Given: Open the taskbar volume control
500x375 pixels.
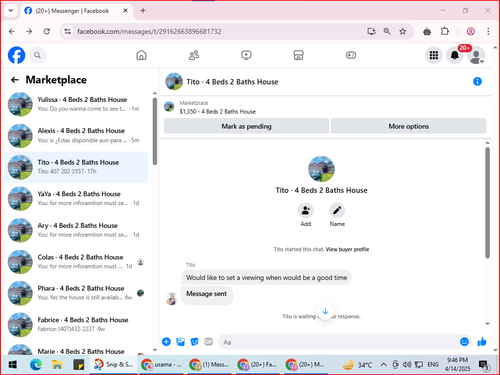Looking at the screenshot, I should tap(406, 365).
